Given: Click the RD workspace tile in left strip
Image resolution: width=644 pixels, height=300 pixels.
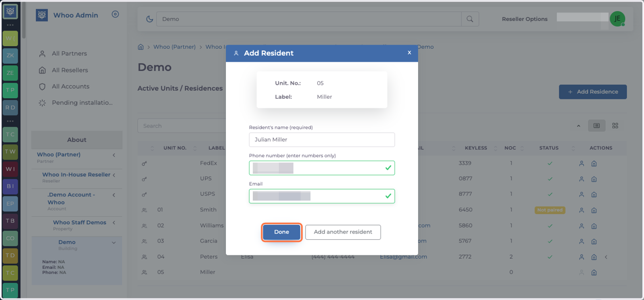Looking at the screenshot, I should pos(10,107).
